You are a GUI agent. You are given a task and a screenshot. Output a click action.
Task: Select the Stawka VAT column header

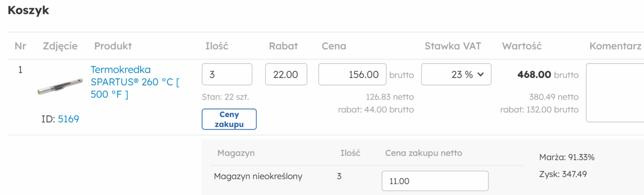(453, 46)
